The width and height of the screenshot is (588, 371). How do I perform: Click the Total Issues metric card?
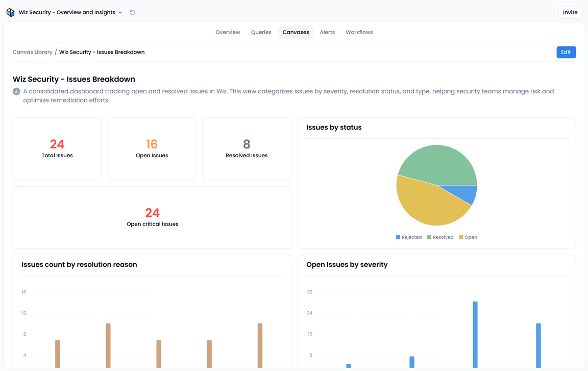coord(57,149)
